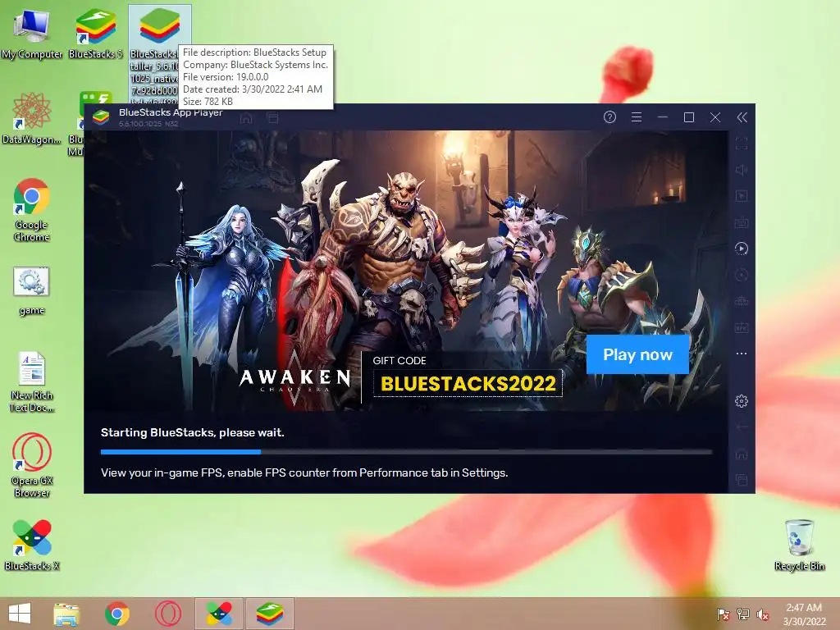
Task: Select the DataWagon desktop shortcut
Action: click(x=32, y=118)
